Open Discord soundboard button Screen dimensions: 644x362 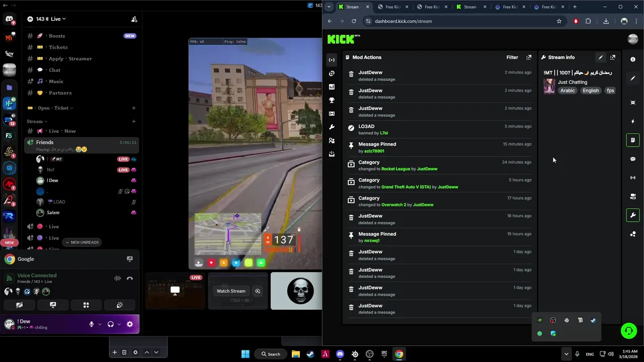pyautogui.click(x=120, y=305)
